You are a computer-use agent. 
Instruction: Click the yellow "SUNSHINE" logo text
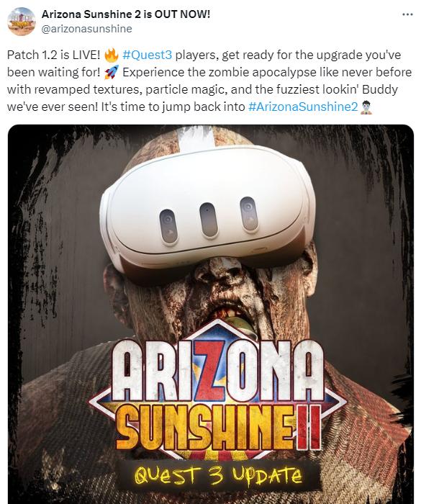[x=206, y=427]
